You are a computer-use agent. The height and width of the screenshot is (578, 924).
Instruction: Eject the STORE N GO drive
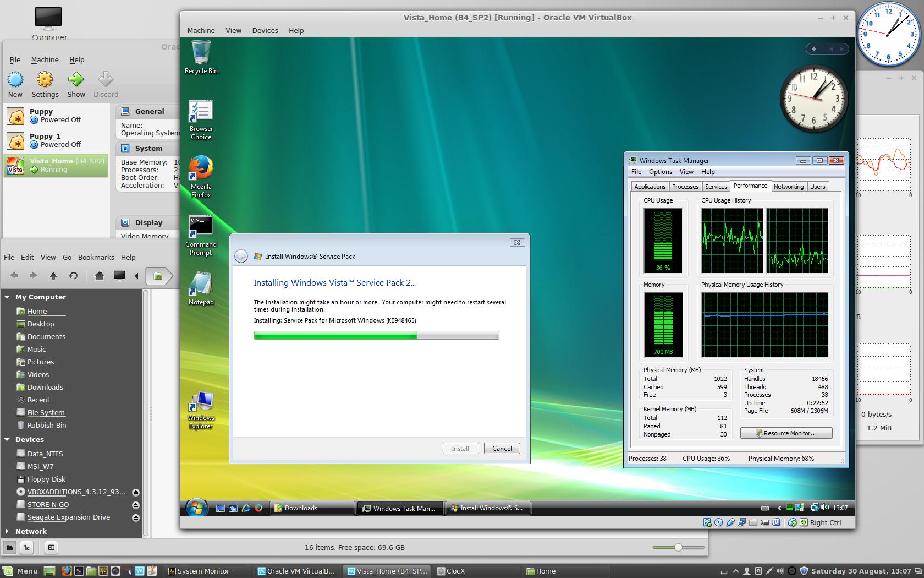(x=136, y=505)
